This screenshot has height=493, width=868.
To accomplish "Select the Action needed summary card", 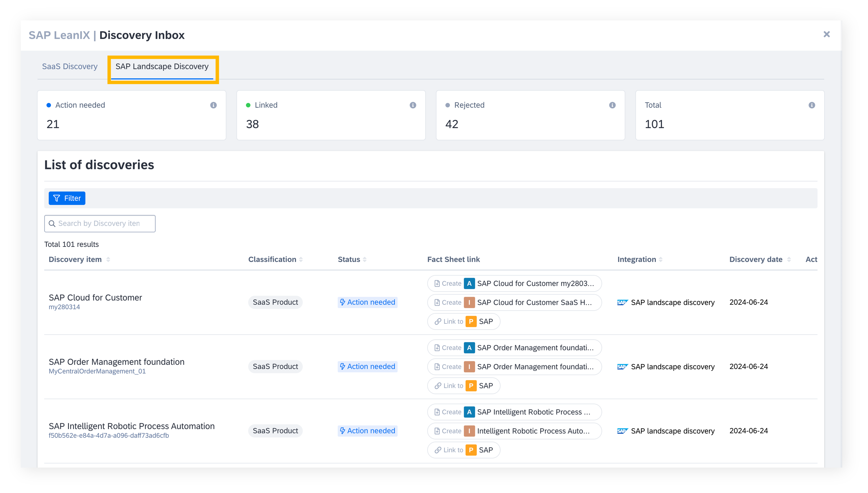I will pyautogui.click(x=132, y=115).
